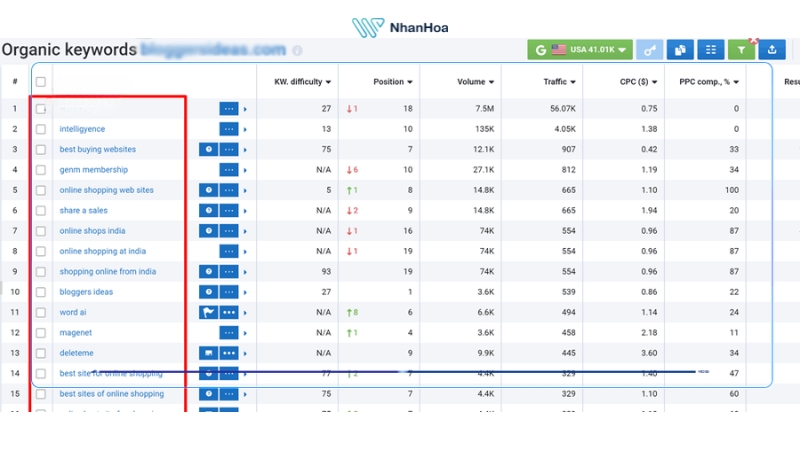Viewport: 800px width, 450px height.
Task: Open the three-dots menu for deleteme
Action: [x=229, y=353]
